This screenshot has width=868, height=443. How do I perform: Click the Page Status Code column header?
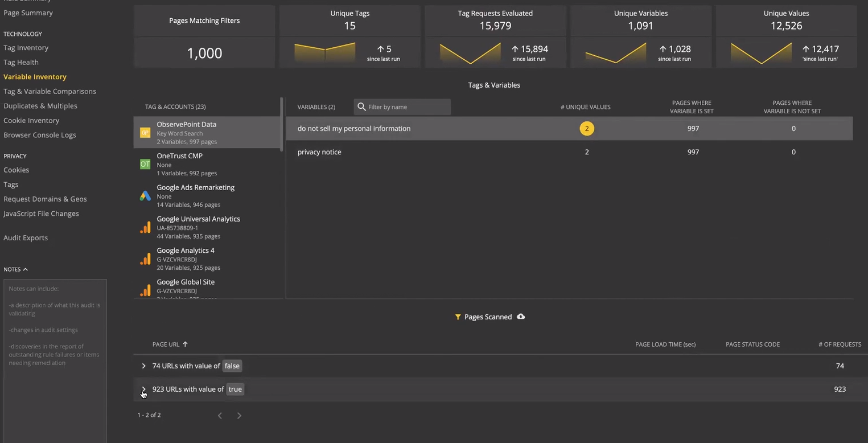752,344
